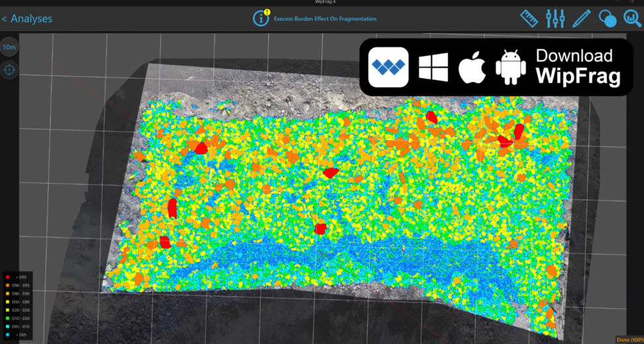Go back to Analyses

coord(27,19)
